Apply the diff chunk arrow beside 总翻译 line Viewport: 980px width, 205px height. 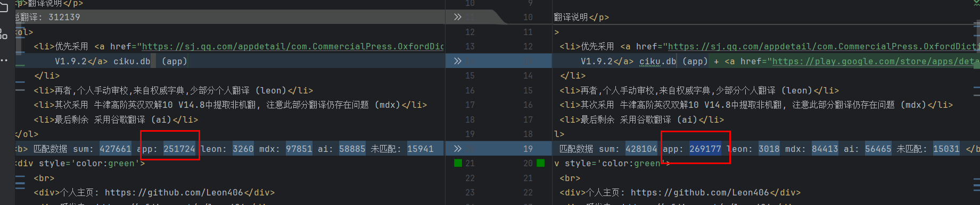pyautogui.click(x=457, y=17)
